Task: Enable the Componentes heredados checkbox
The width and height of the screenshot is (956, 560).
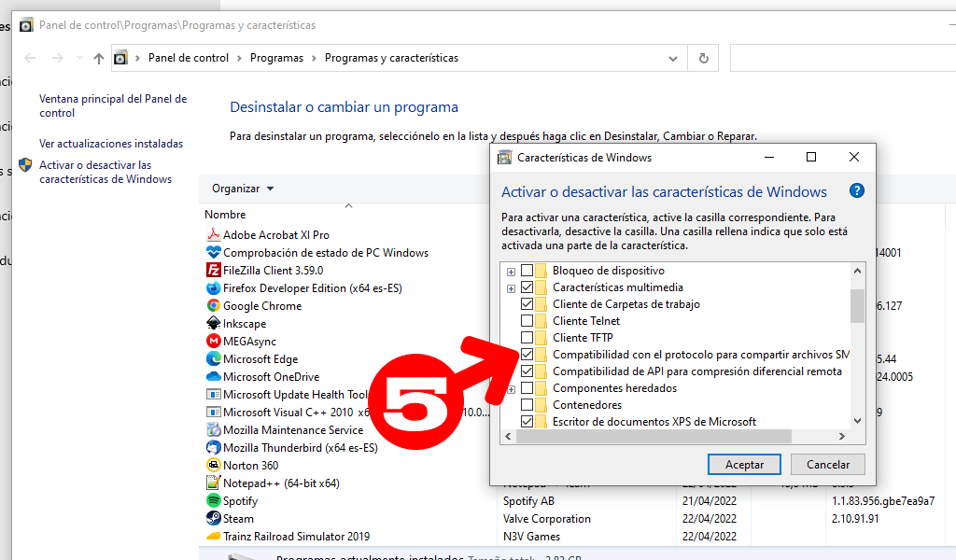Action: coord(527,387)
